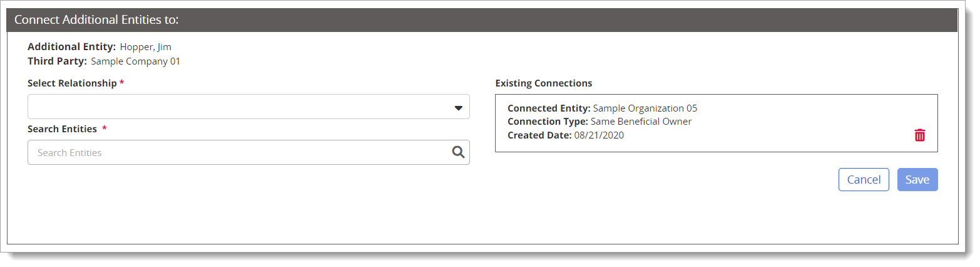Viewport: 980px width, 267px height.
Task: Click the Existing Connections heading
Action: 544,83
